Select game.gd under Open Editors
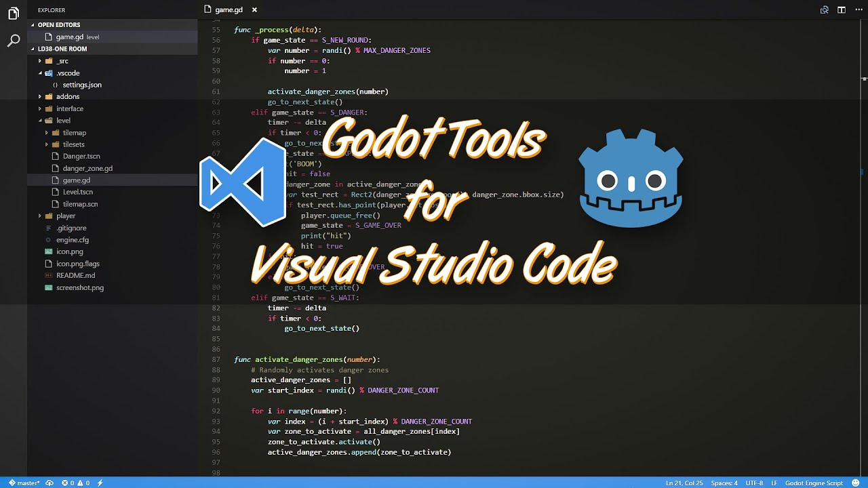Image resolution: width=868 pixels, height=488 pixels. click(x=112, y=37)
